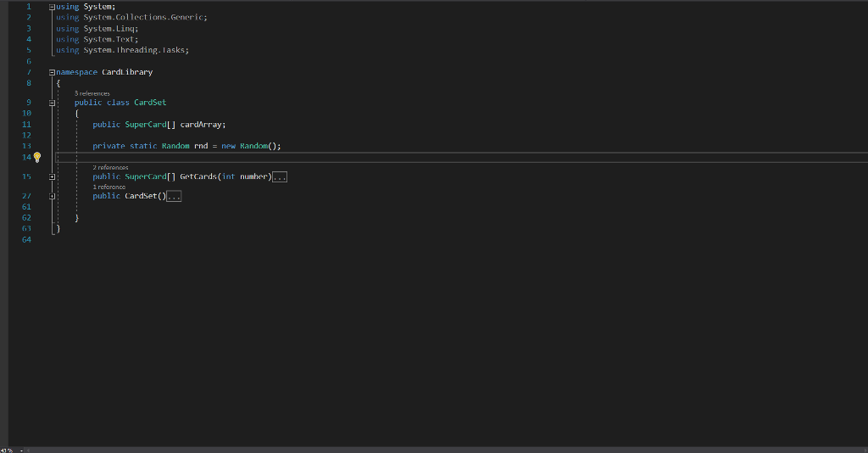Click the 'new' keyword on line 13
868x453 pixels.
pyautogui.click(x=229, y=146)
